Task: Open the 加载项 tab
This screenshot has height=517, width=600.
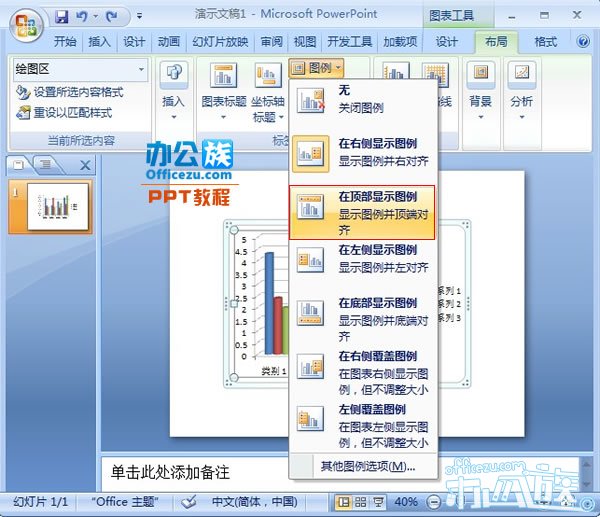Action: tap(400, 41)
